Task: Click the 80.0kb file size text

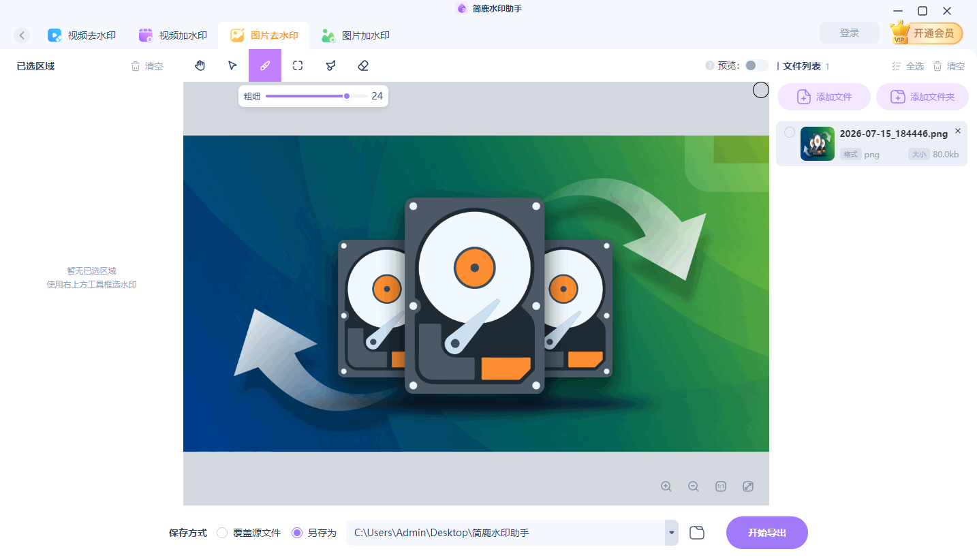Action: [x=946, y=155]
